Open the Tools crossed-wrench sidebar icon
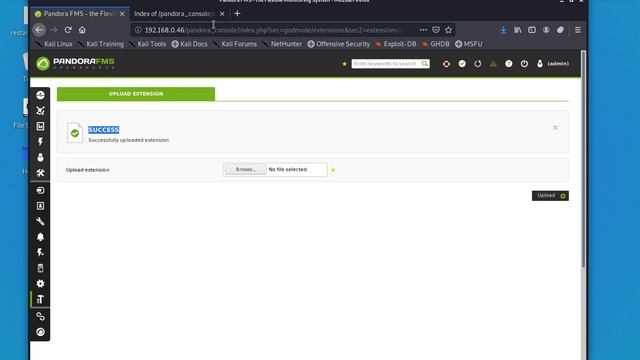 40,173
